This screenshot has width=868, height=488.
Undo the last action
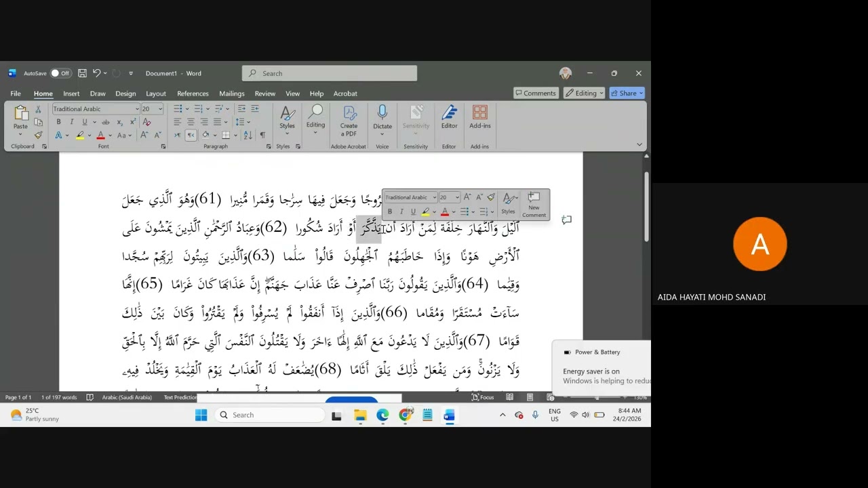[x=97, y=73]
